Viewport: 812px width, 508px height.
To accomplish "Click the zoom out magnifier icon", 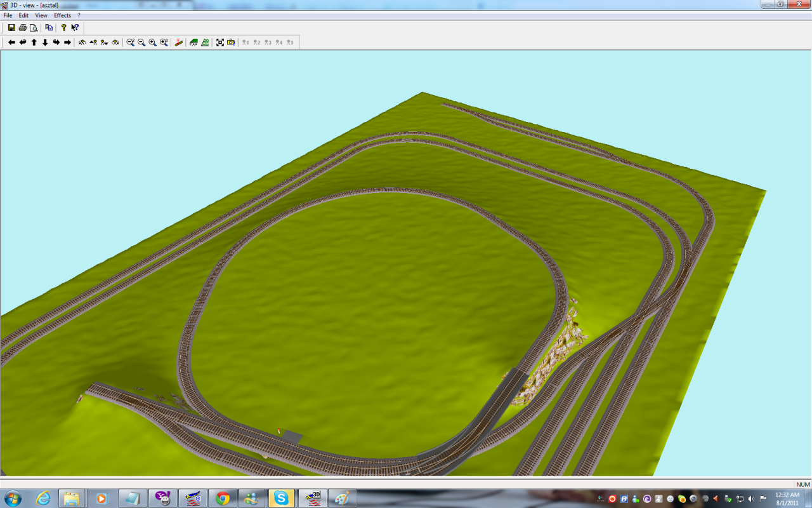I will (141, 43).
